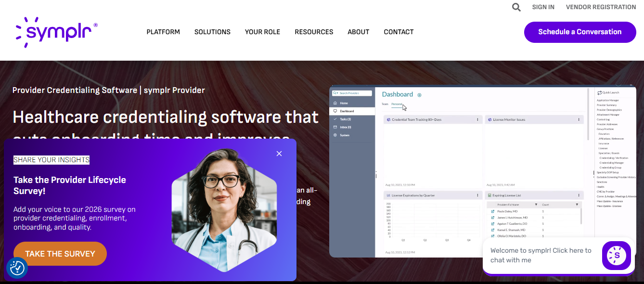Switch to the Personal tab on Dashboard

click(397, 104)
